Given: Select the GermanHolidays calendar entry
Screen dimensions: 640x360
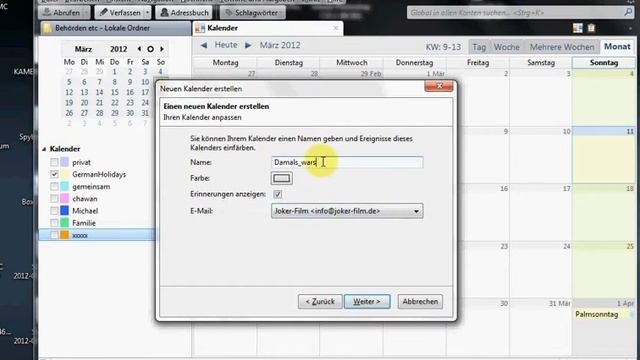Looking at the screenshot, I should point(99,174).
